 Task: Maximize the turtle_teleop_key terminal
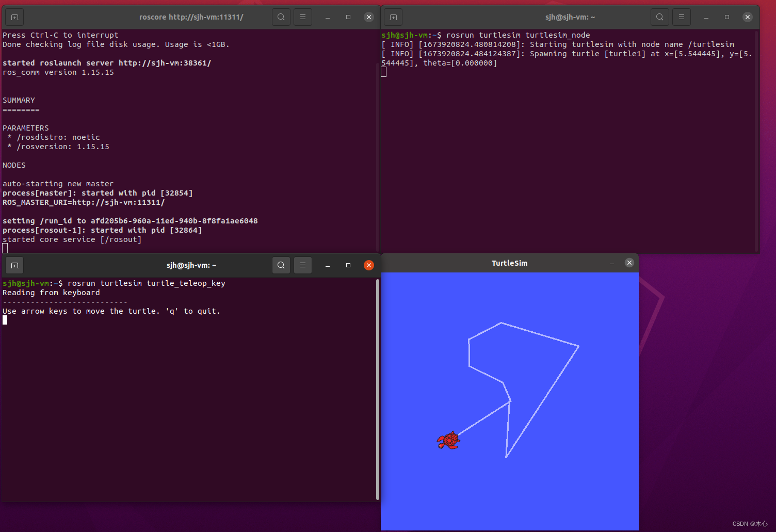point(348,265)
